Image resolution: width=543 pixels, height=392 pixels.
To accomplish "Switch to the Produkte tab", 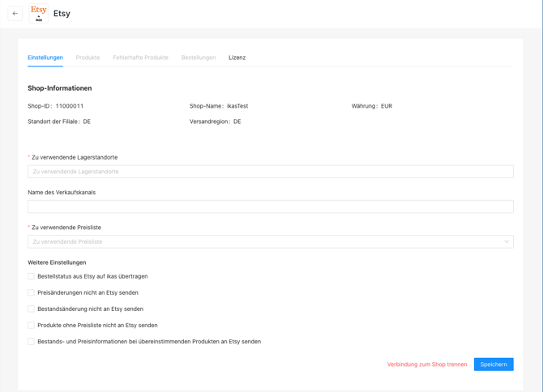I will (88, 58).
